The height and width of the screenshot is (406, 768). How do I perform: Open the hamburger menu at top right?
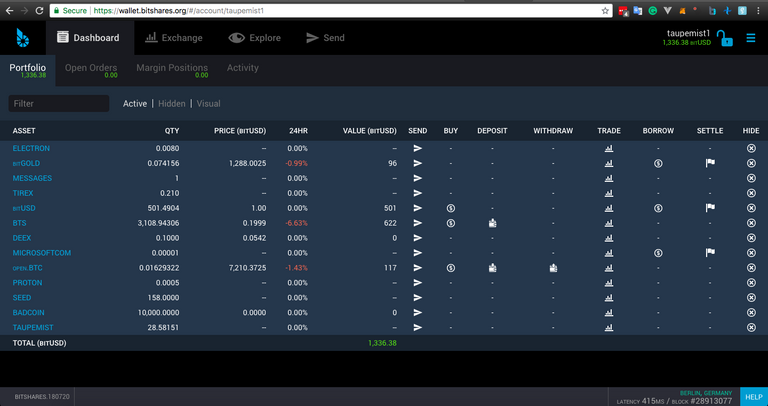[751, 39]
